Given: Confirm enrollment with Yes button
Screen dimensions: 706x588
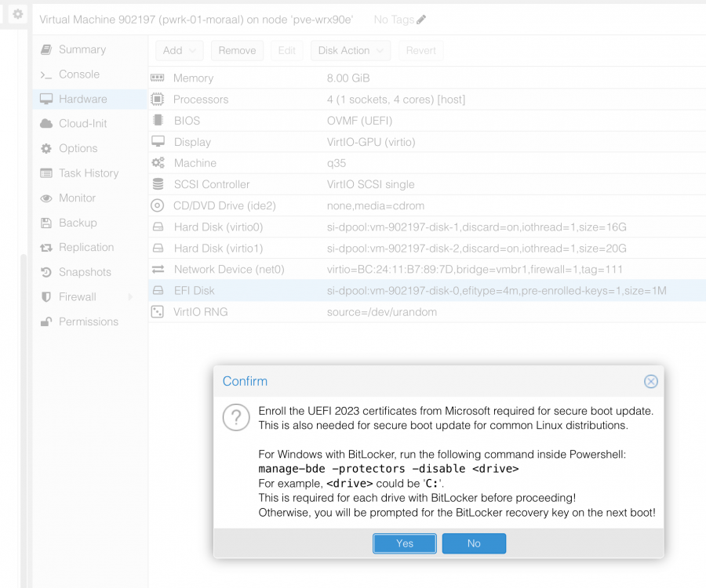Looking at the screenshot, I should [404, 543].
